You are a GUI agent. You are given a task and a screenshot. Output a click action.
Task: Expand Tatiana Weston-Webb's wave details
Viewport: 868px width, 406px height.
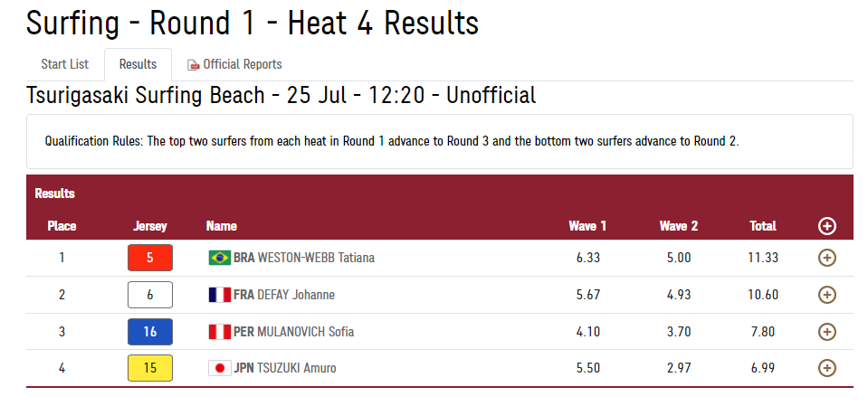click(x=825, y=258)
